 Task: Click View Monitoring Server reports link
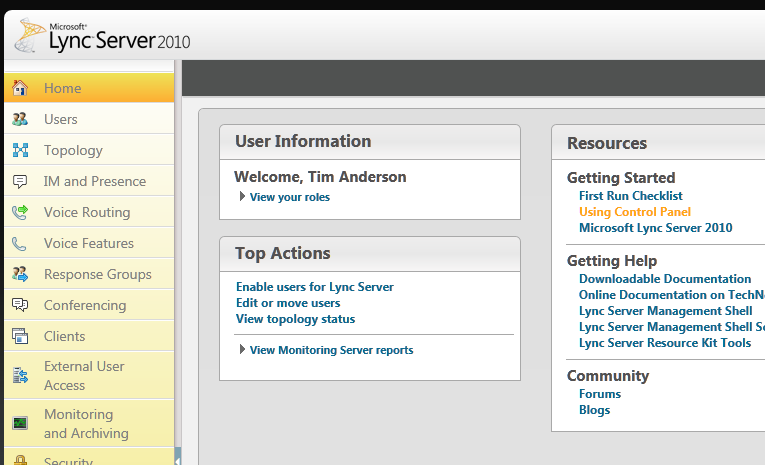click(331, 350)
